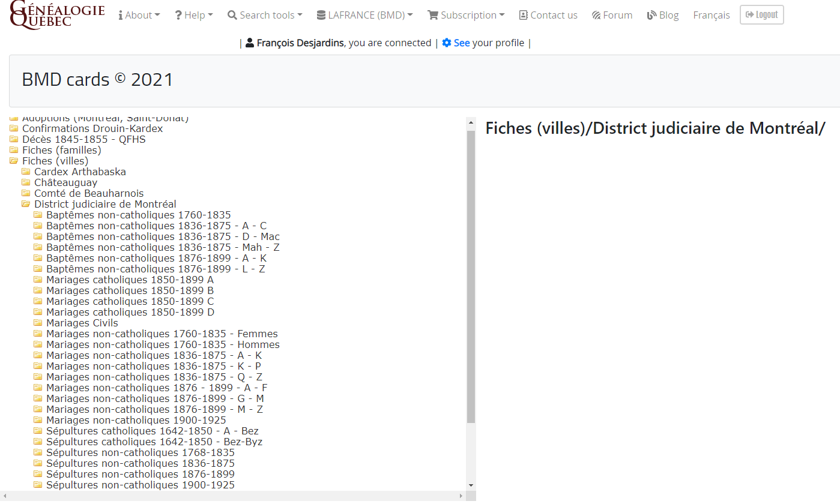Viewport: 840px width, 504px height.
Task: Click the gear icon beside See
Action: coord(446,43)
